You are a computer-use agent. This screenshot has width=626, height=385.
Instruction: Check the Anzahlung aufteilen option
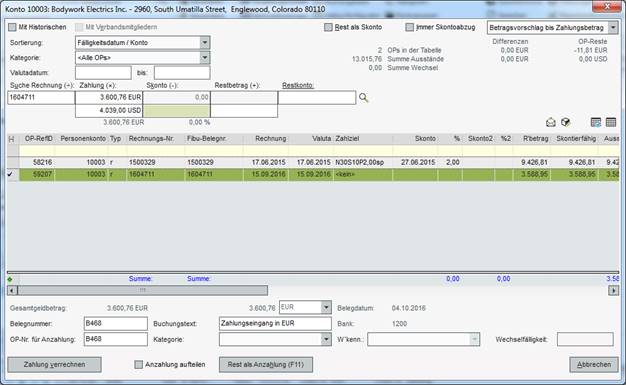(x=139, y=365)
